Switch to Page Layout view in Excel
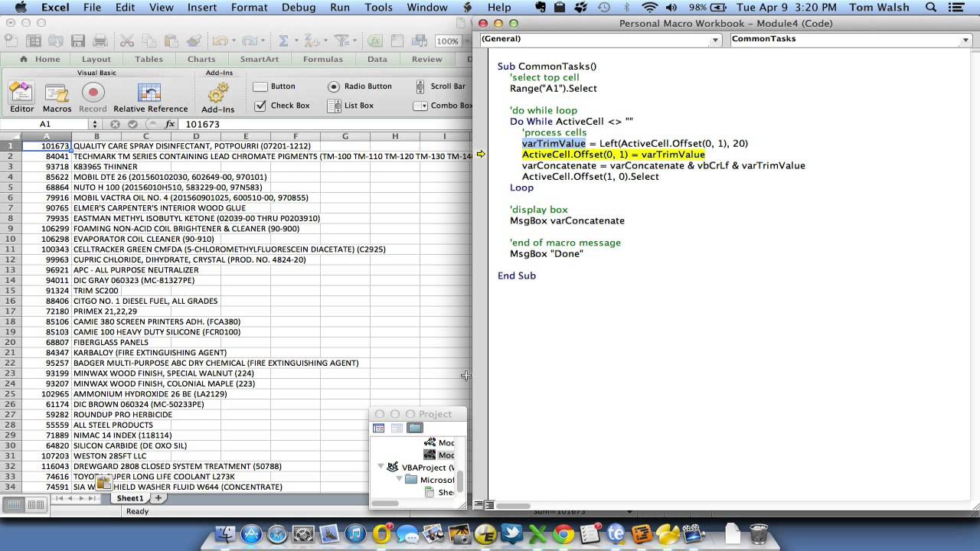This screenshot has height=551, width=980. click(36, 504)
